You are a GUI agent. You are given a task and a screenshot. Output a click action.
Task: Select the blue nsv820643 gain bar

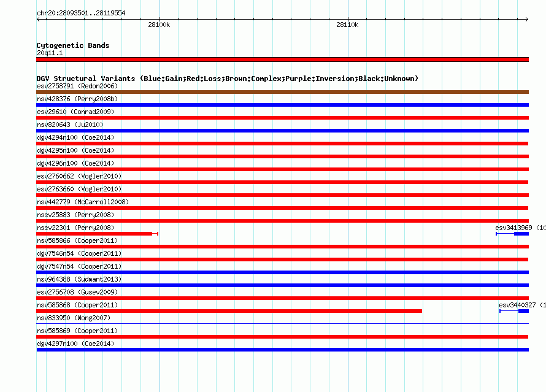coord(282,131)
